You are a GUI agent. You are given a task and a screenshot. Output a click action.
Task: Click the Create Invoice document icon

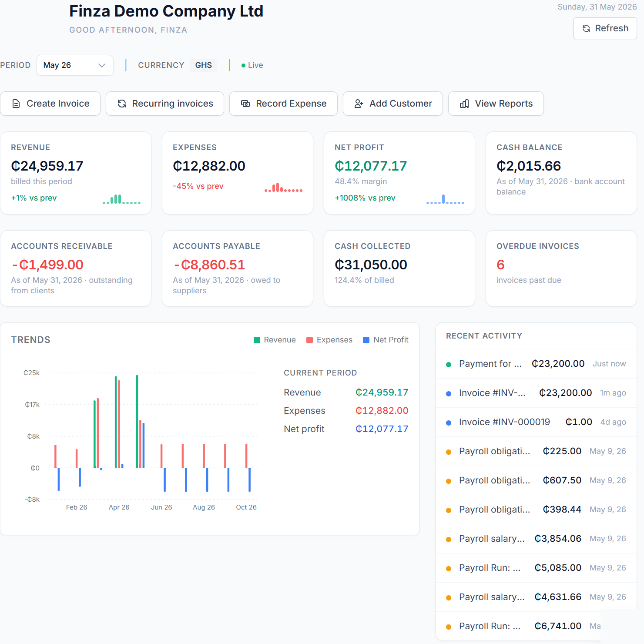(x=16, y=104)
